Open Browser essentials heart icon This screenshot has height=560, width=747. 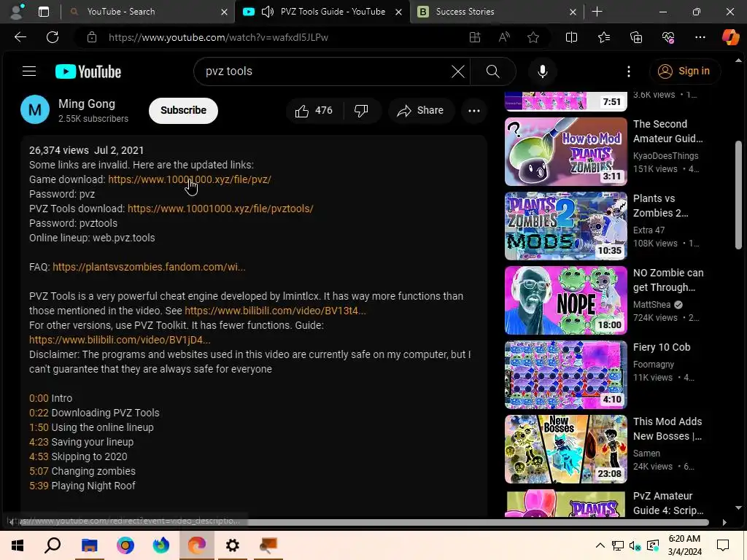[x=668, y=37]
